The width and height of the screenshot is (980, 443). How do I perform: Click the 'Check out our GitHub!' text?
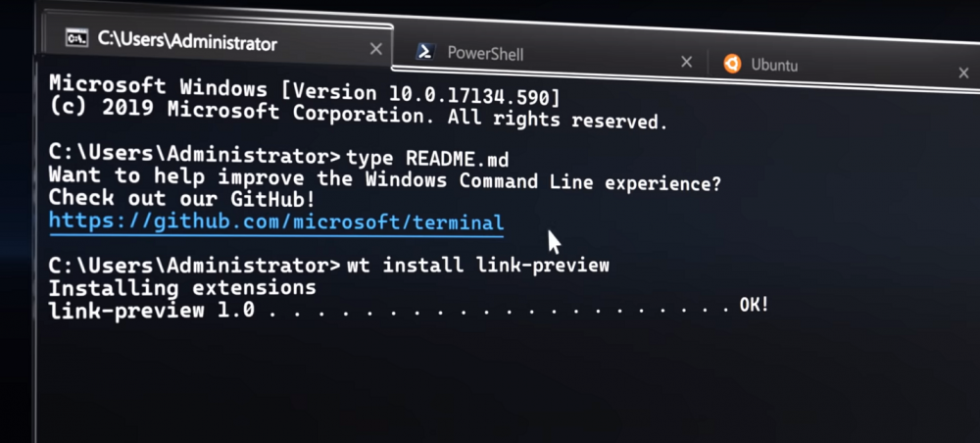(182, 198)
